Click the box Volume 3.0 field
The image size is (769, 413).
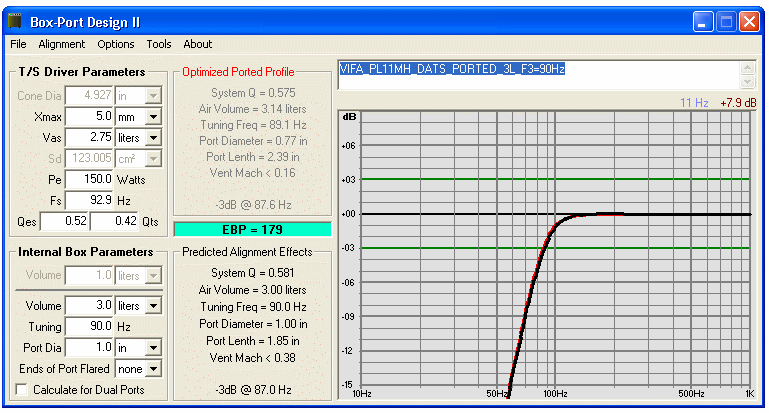(89, 306)
